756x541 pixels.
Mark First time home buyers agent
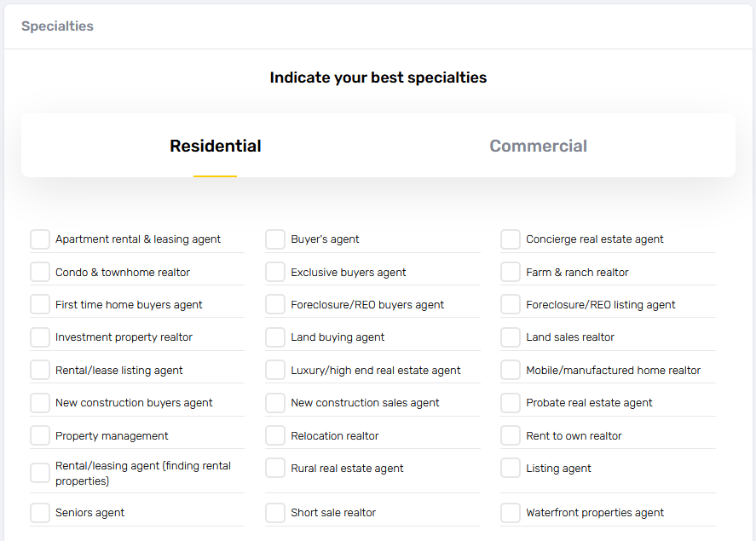tap(40, 305)
